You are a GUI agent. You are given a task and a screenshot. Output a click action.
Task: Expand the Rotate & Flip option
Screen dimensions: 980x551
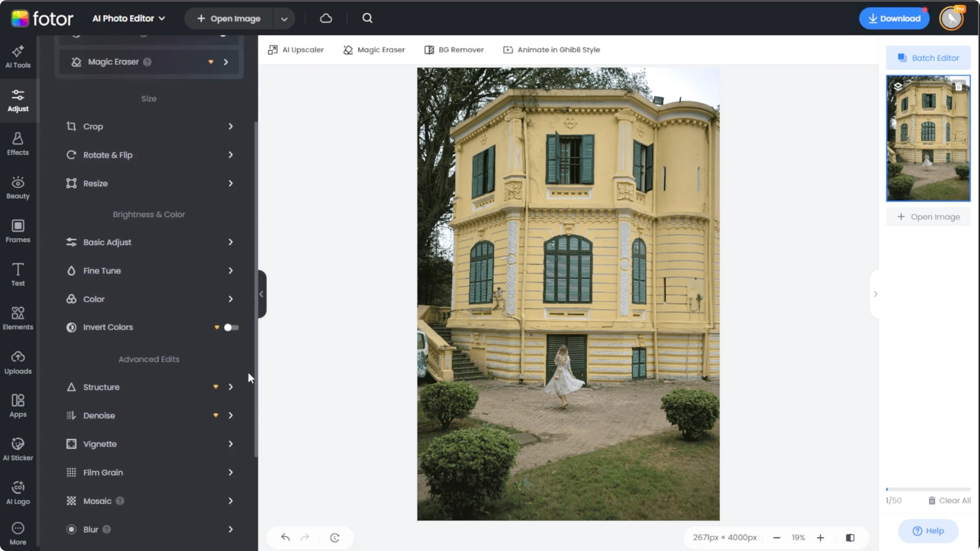149,155
